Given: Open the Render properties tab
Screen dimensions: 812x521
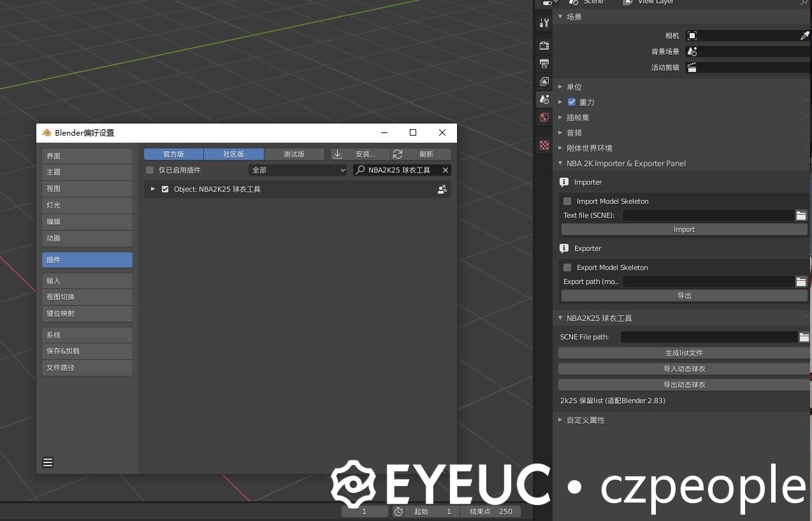Looking at the screenshot, I should 544,45.
